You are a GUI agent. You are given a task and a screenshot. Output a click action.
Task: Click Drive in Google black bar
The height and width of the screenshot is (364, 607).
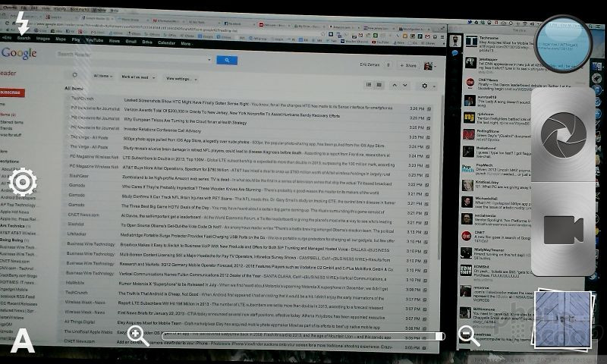point(147,42)
